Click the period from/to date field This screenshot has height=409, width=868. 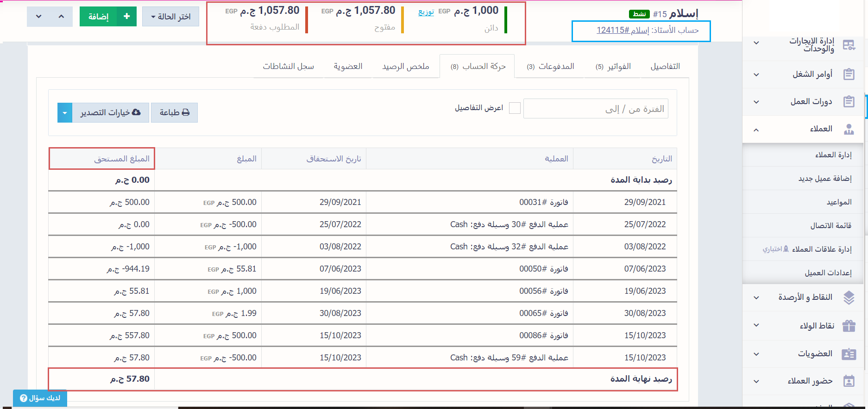click(596, 109)
